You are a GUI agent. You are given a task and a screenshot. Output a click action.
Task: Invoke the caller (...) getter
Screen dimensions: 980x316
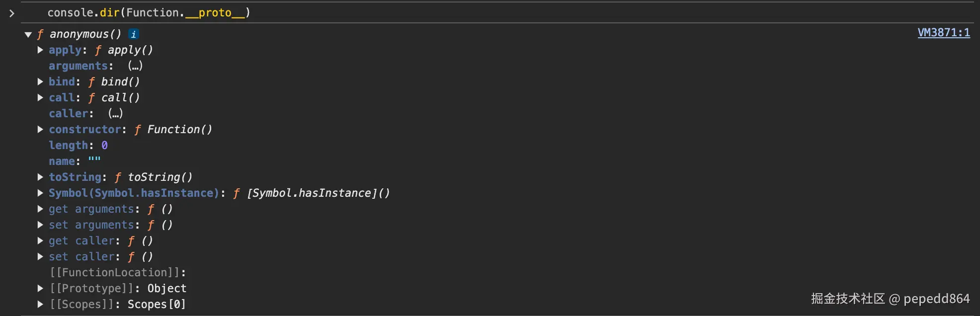point(115,114)
